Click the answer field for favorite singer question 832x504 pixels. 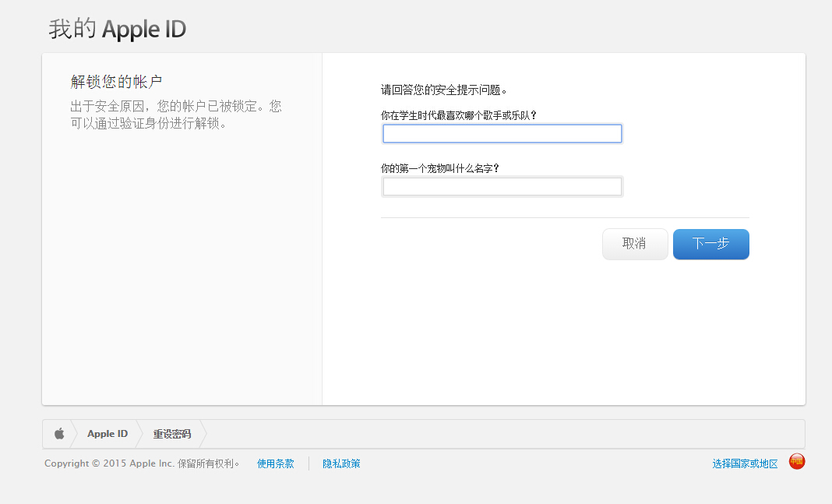point(502,134)
